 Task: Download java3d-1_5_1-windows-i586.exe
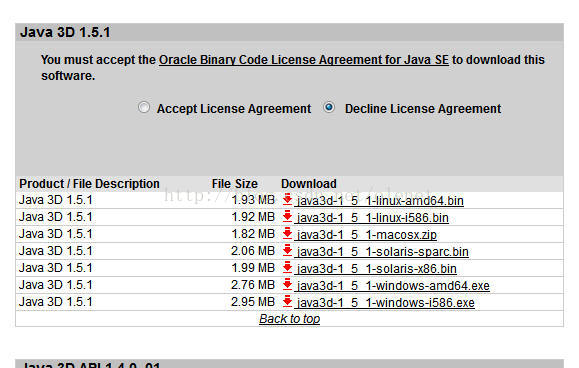point(386,303)
